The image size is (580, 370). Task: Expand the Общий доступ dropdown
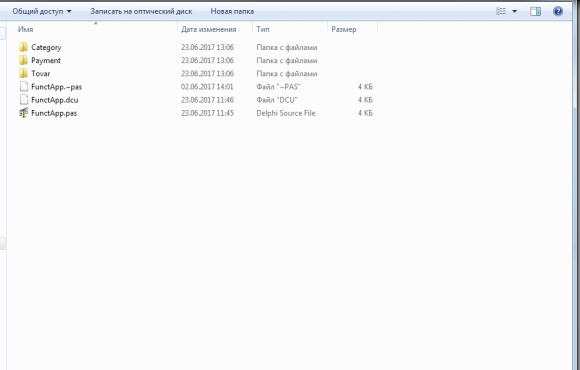pos(42,11)
